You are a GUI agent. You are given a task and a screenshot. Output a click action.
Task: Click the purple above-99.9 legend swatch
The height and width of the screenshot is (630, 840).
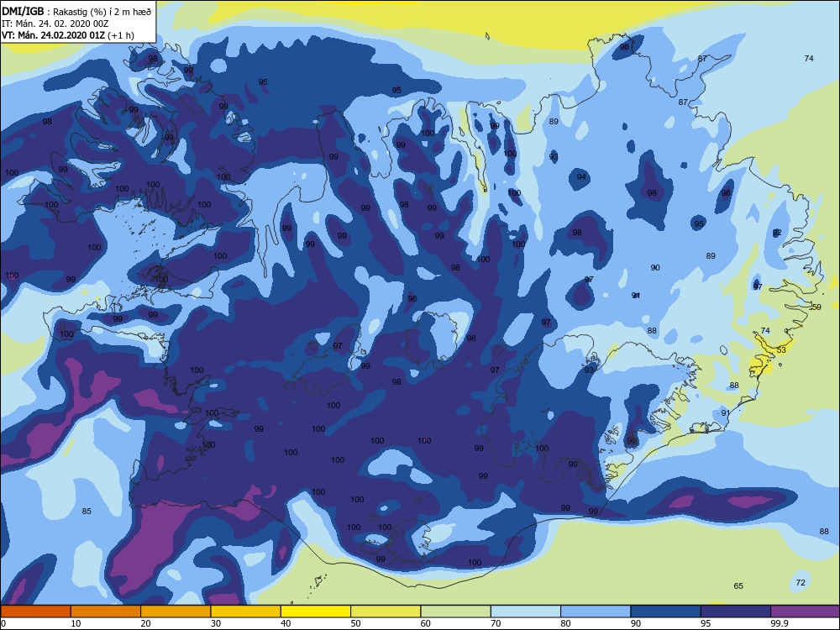click(x=806, y=612)
